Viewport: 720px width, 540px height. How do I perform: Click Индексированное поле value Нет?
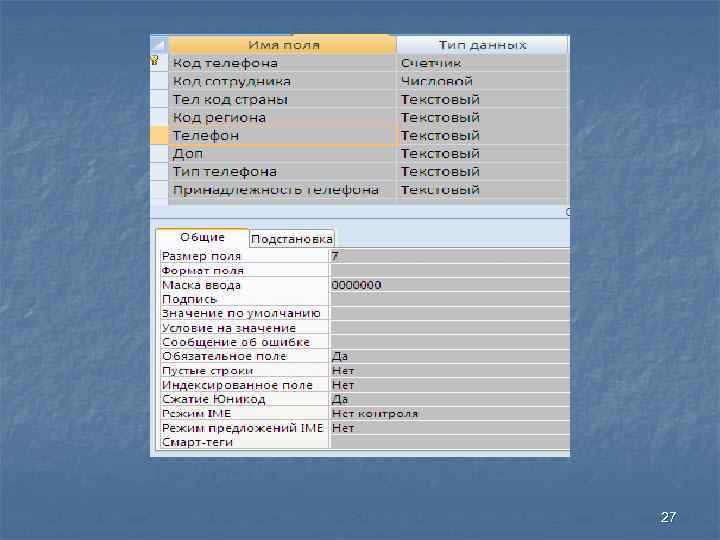click(x=450, y=385)
